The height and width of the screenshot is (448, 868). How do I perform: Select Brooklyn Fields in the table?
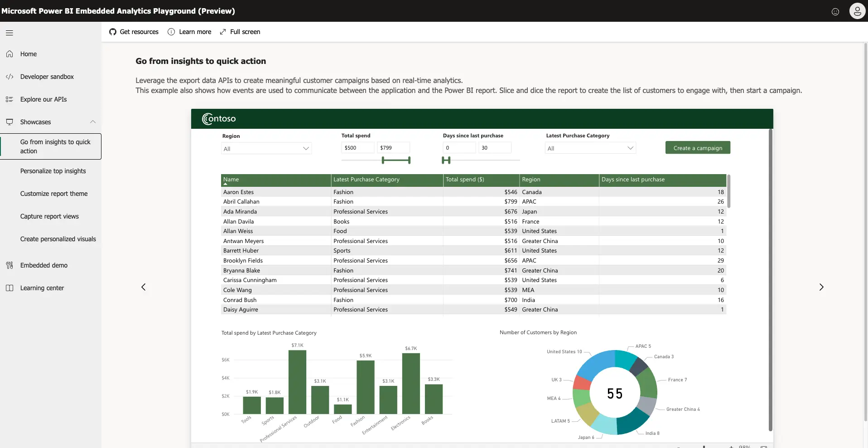tap(243, 261)
